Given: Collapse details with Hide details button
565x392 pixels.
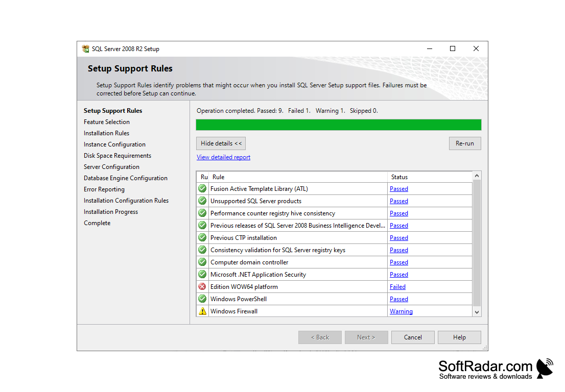Looking at the screenshot, I should (221, 143).
